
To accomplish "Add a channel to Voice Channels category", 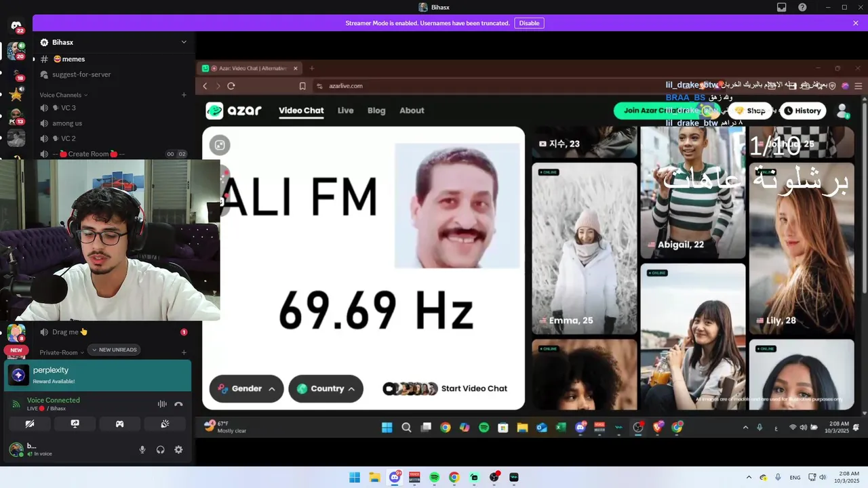I will [x=184, y=95].
